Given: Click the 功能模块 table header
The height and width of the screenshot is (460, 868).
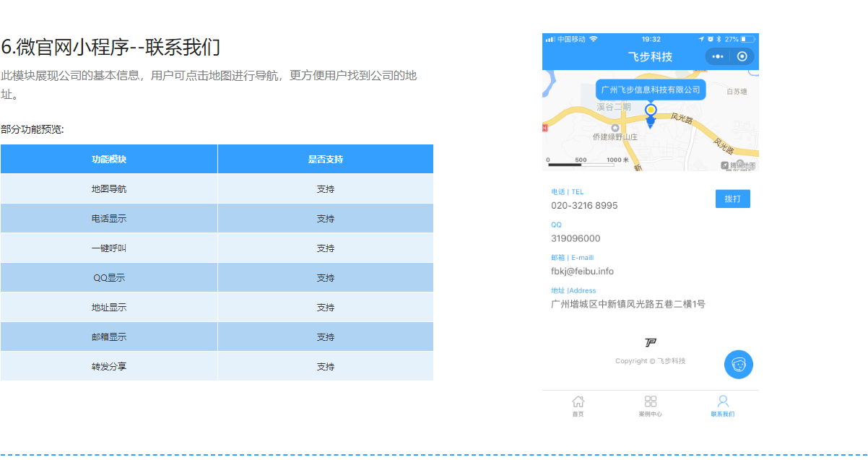Looking at the screenshot, I should coord(109,159).
